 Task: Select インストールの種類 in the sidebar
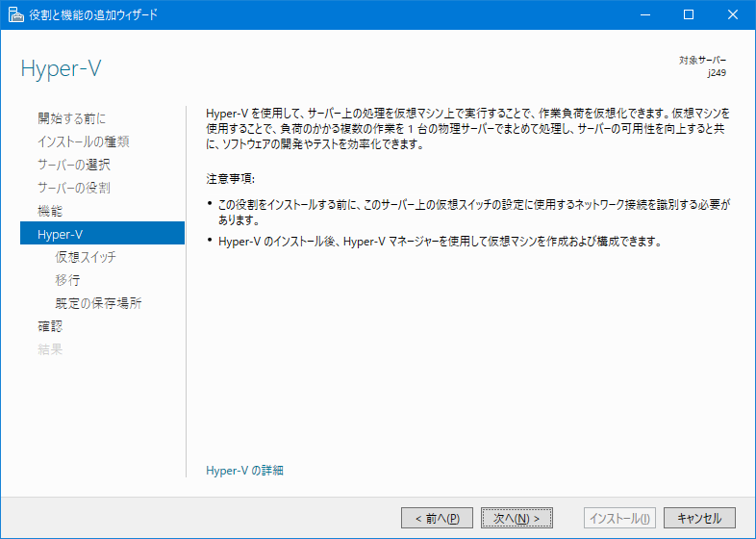(x=83, y=141)
